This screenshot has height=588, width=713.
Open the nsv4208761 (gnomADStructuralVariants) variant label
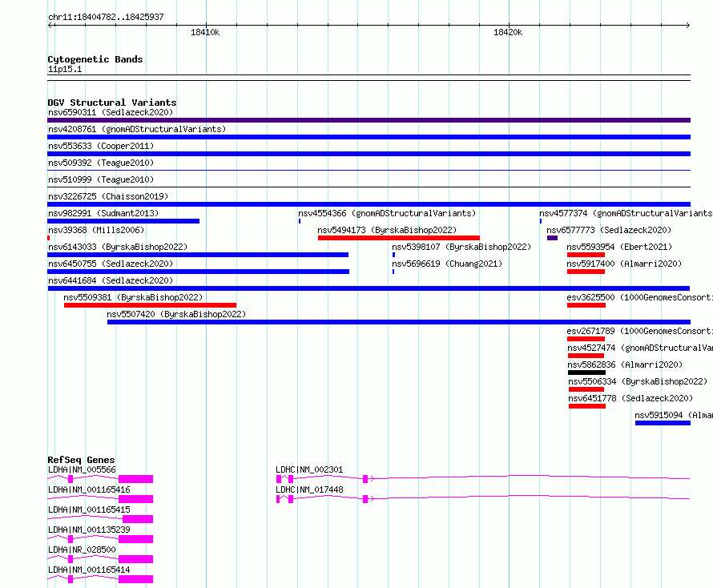tap(137, 129)
